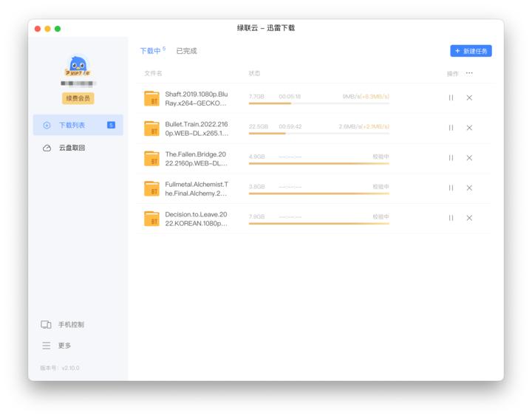This screenshot has width=532, height=418.
Task: Click the blue bird user avatar
Action: coord(78,64)
